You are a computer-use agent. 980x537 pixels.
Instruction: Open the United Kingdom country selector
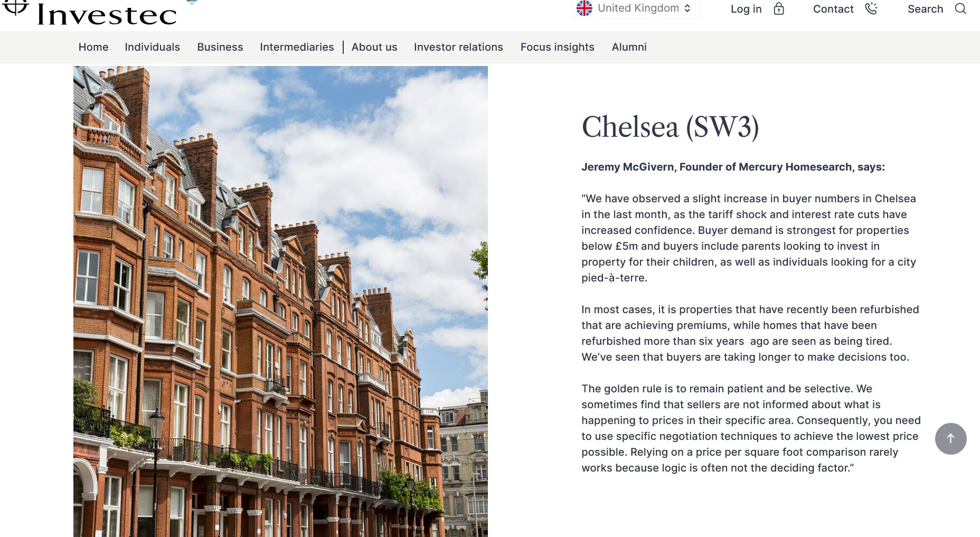pyautogui.click(x=636, y=8)
